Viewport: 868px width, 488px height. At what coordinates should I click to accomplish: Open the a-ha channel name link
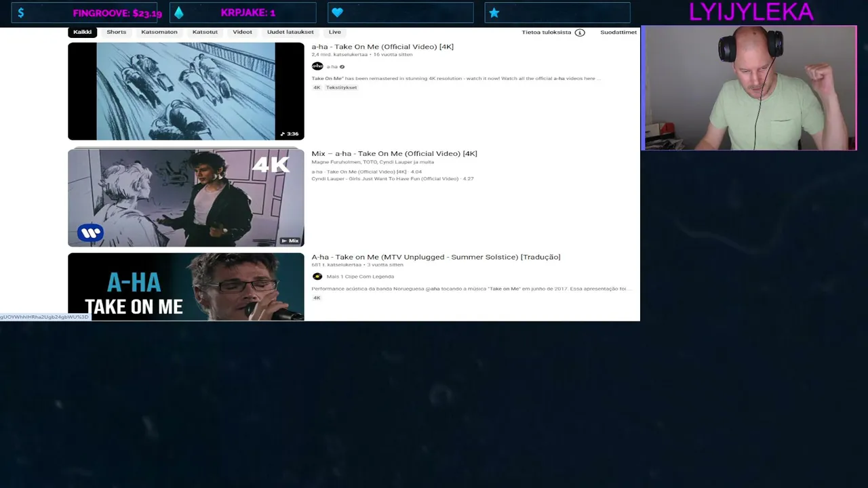(332, 66)
